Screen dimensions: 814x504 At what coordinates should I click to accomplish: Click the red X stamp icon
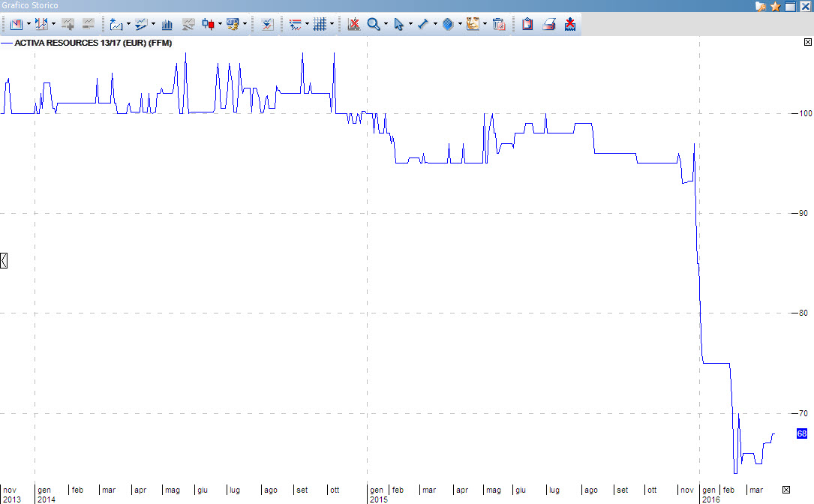tap(570, 25)
